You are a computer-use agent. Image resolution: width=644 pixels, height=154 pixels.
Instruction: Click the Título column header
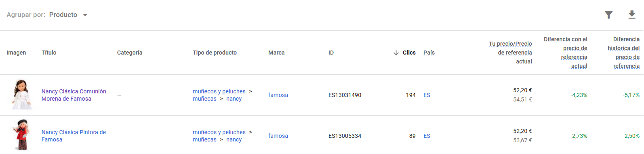point(49,53)
